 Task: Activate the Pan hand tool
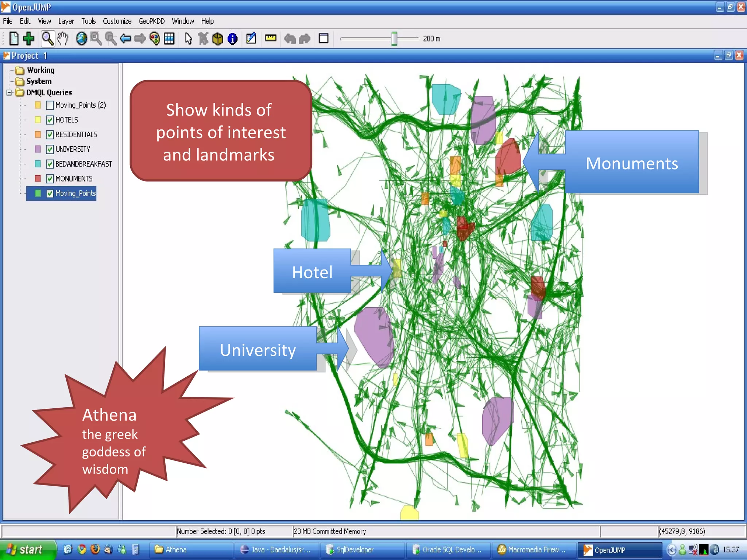(x=63, y=38)
